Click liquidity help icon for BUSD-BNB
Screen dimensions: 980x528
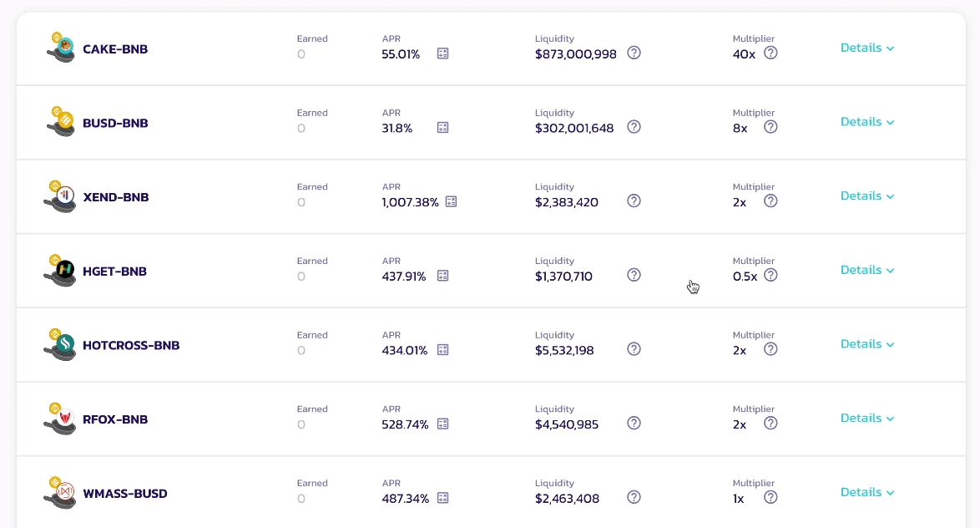tap(634, 127)
